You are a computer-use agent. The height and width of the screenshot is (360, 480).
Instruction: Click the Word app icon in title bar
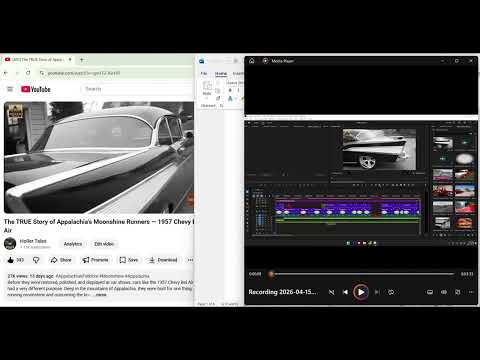202,61
